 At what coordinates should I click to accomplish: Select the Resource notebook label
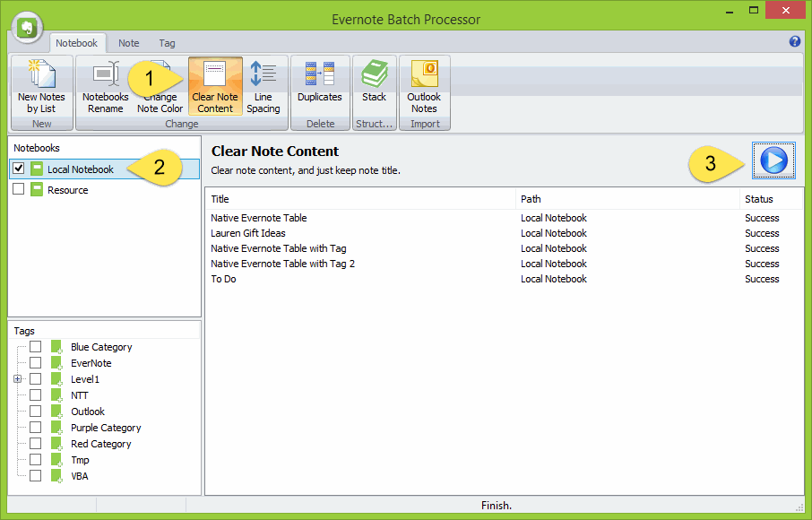coord(68,190)
